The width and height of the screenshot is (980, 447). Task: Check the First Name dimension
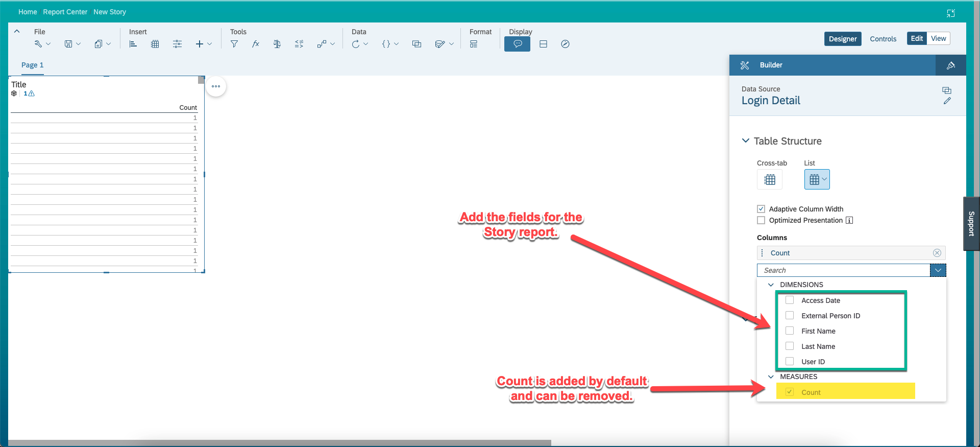790,331
